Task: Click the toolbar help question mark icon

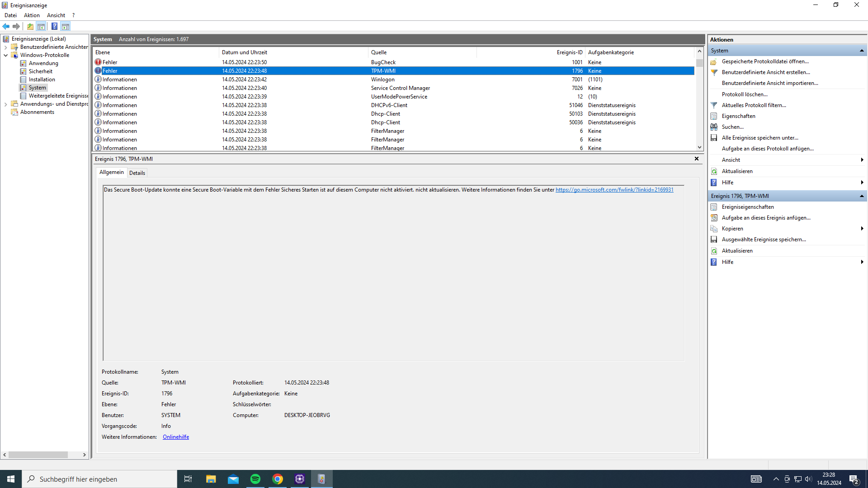Action: click(54, 26)
